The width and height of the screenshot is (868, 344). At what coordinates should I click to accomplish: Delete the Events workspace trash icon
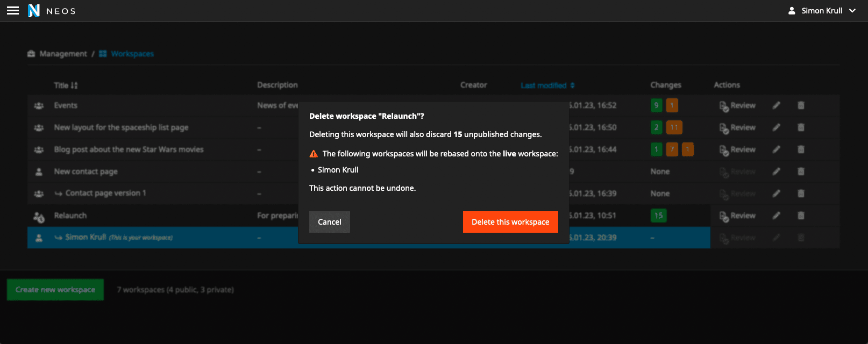coord(801,105)
